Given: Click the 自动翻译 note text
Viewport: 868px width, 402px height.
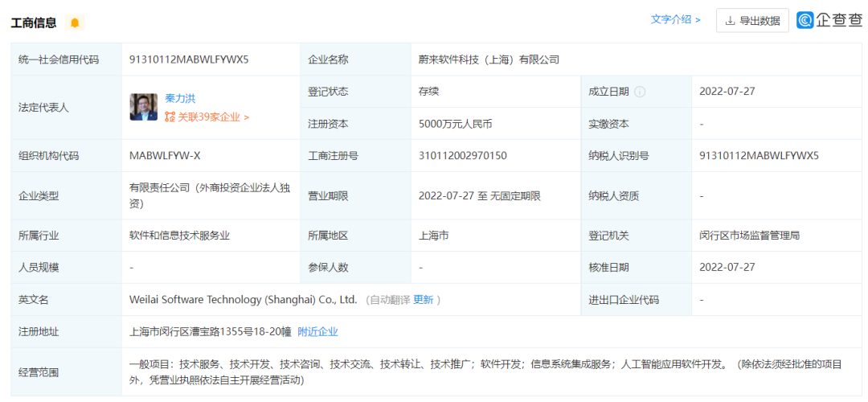Looking at the screenshot, I should (390, 300).
